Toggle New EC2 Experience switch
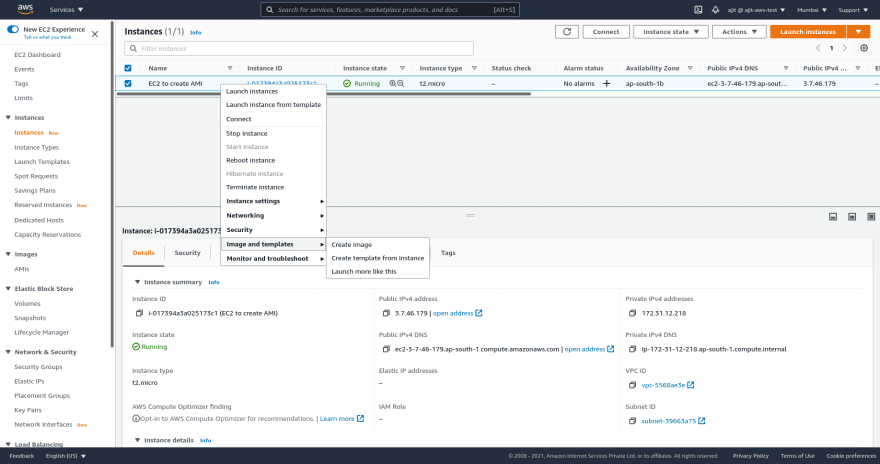This screenshot has height=464, width=880. coord(13,29)
